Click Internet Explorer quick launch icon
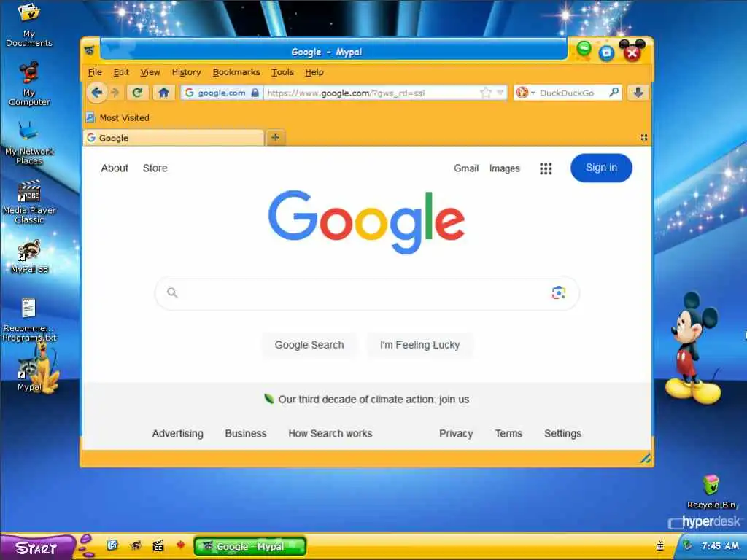This screenshot has height=560, width=747. tap(112, 545)
